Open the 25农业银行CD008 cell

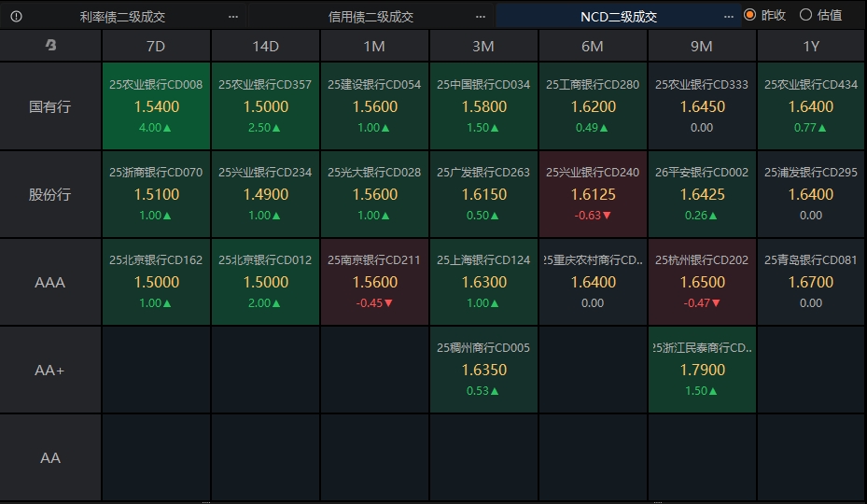(x=156, y=106)
